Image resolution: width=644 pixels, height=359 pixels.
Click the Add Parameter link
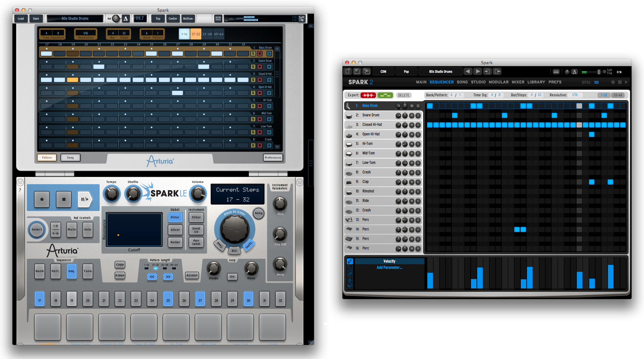pyautogui.click(x=390, y=267)
